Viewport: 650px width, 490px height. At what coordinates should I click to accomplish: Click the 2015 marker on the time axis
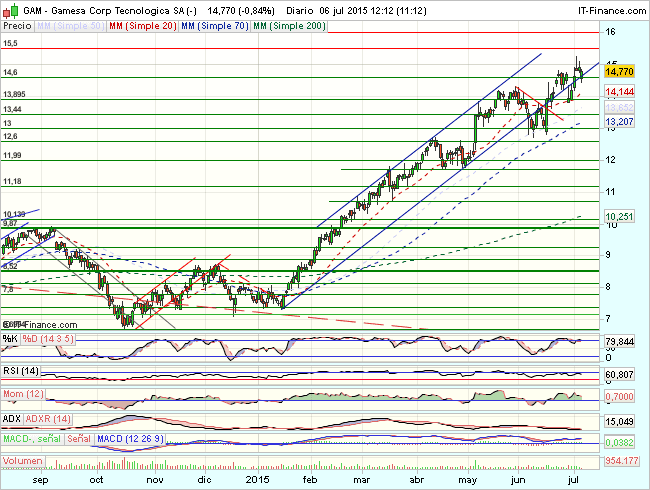(257, 480)
